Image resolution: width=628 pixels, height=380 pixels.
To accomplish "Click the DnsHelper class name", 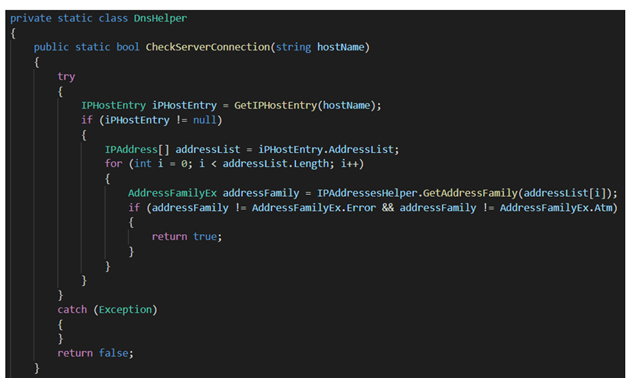I will pos(160,18).
